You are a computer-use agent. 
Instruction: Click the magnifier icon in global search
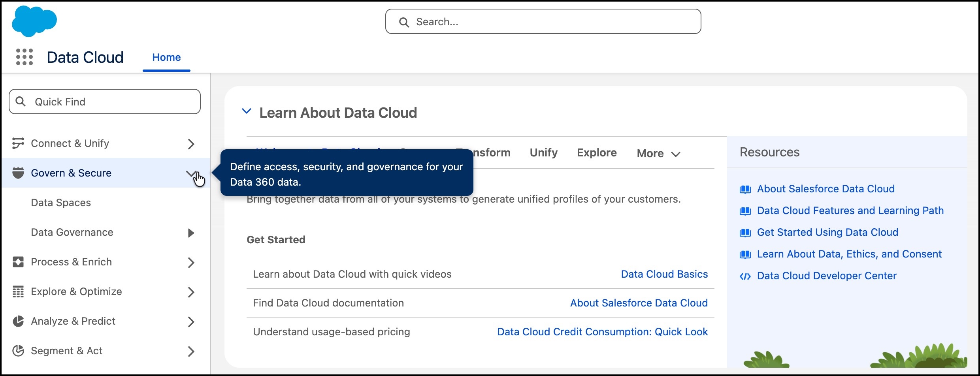[x=404, y=22]
